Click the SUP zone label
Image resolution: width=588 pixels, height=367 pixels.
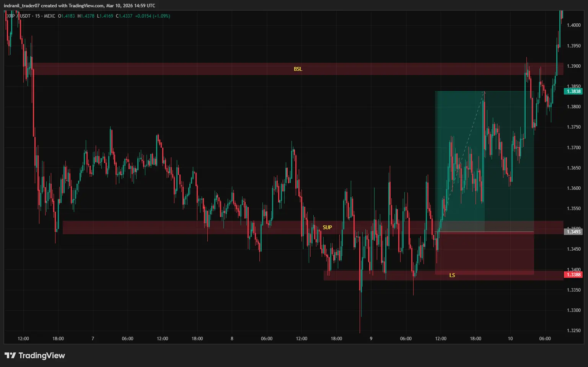click(327, 227)
